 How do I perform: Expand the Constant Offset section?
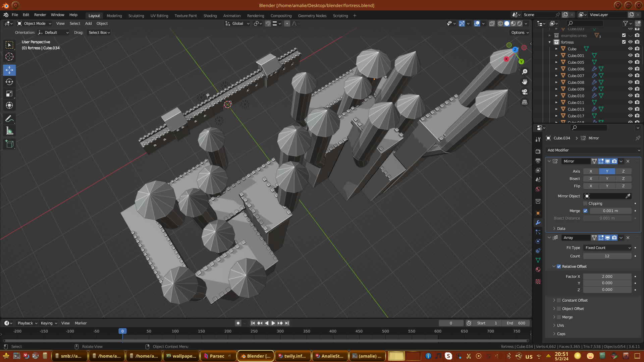pos(554,300)
